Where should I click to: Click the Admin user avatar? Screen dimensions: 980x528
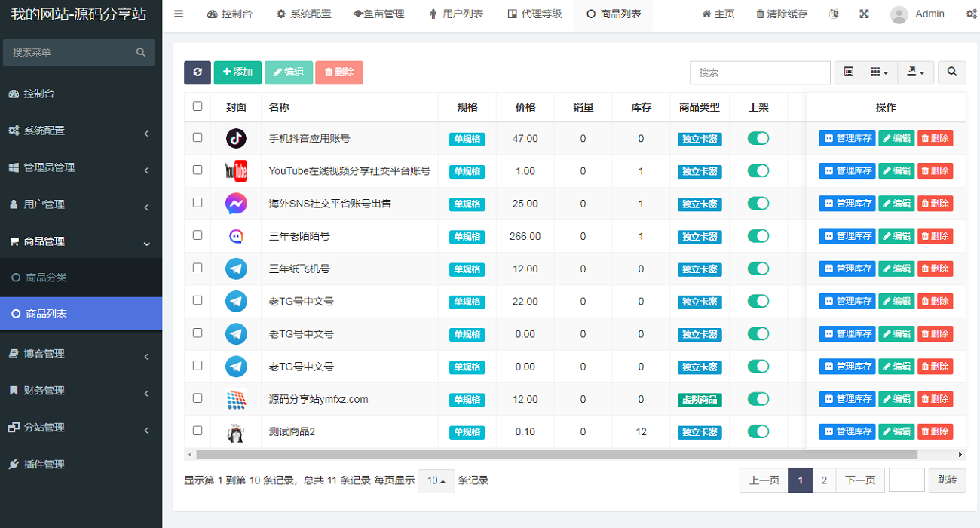[899, 14]
